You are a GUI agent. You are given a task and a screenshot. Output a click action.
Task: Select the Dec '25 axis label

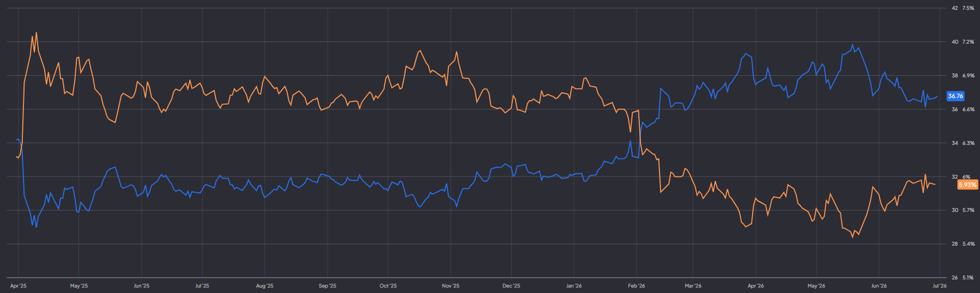[511, 286]
